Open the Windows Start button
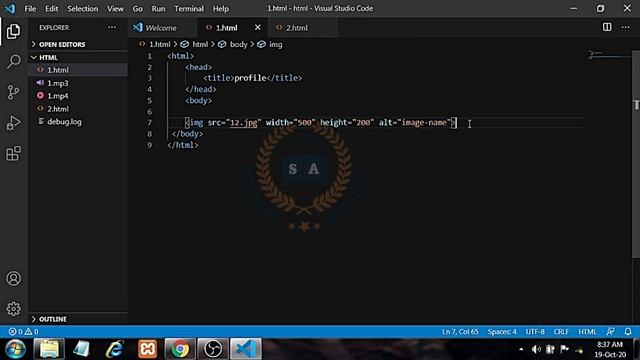 pos(15,349)
